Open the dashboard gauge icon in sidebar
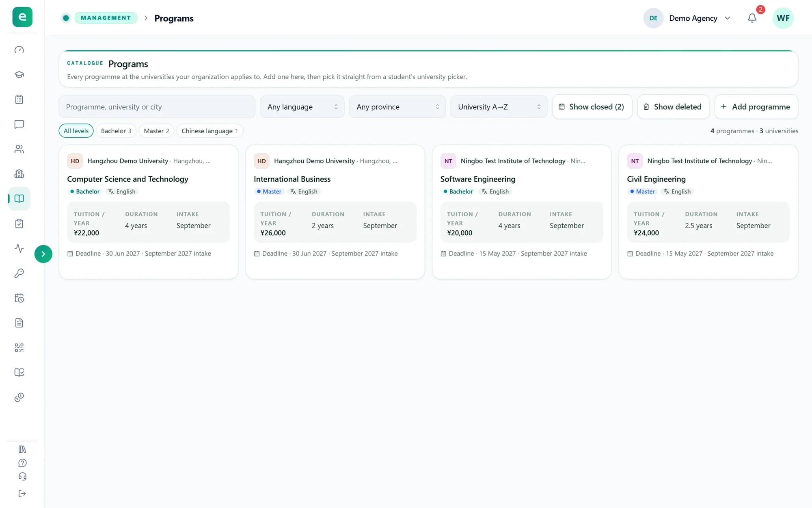The image size is (812, 508). point(19,50)
